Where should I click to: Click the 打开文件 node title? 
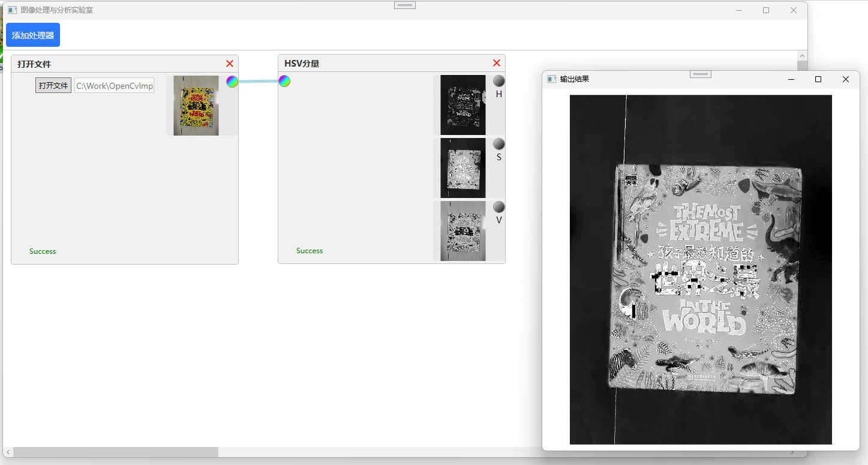tap(34, 64)
